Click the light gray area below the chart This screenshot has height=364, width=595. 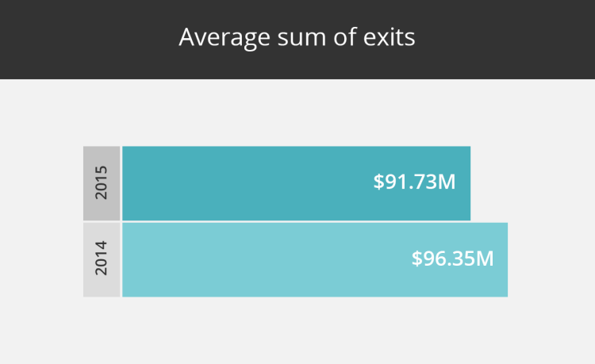click(297, 331)
